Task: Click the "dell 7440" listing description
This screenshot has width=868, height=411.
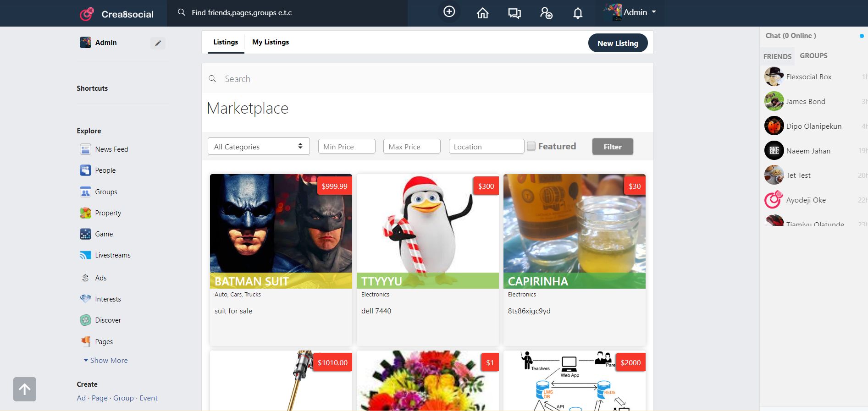Action: coord(376,311)
